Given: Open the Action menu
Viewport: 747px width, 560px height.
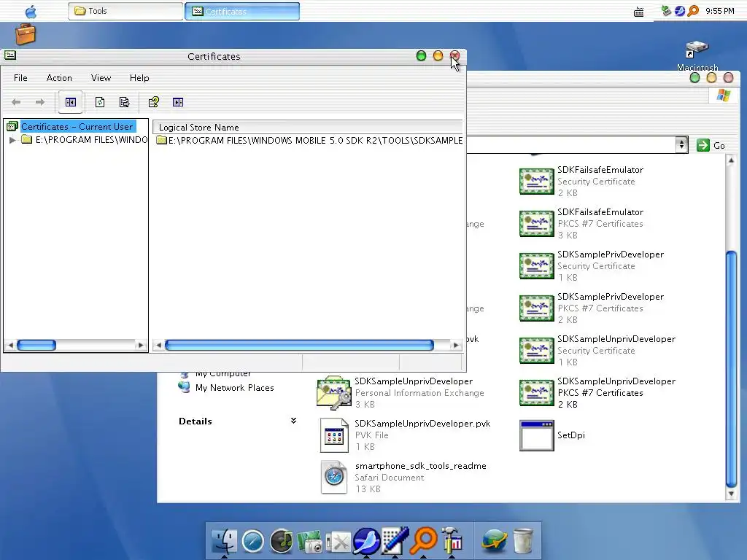Looking at the screenshot, I should tap(59, 77).
